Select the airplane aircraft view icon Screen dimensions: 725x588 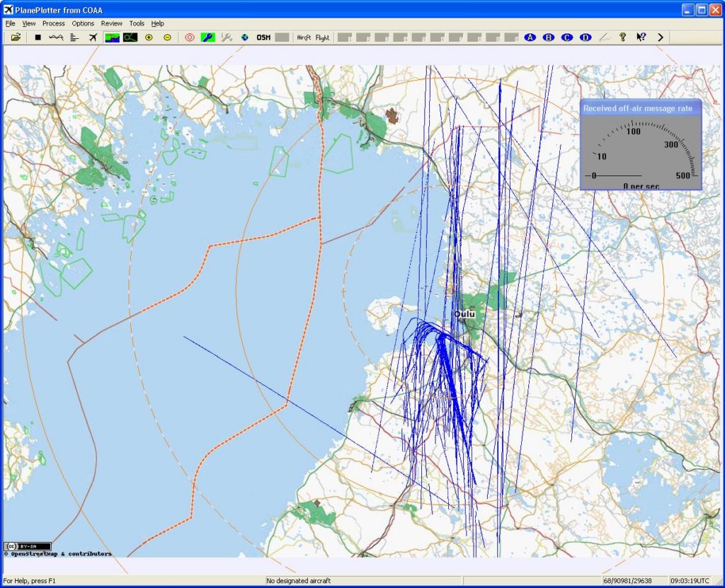pyautogui.click(x=93, y=38)
